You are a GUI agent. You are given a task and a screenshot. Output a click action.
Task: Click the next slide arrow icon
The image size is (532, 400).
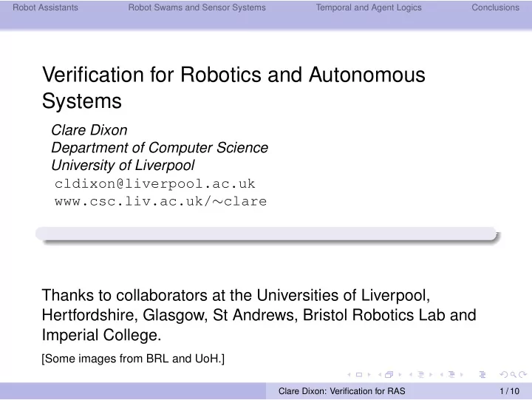click(x=369, y=375)
